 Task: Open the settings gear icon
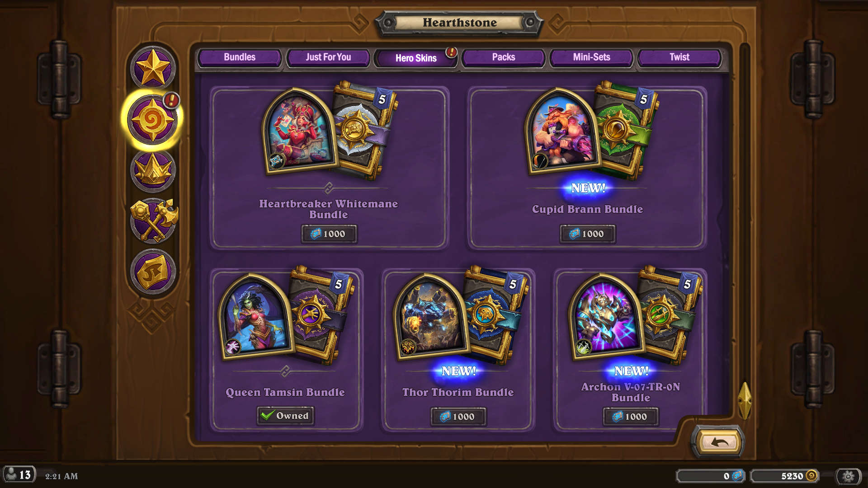click(x=848, y=476)
